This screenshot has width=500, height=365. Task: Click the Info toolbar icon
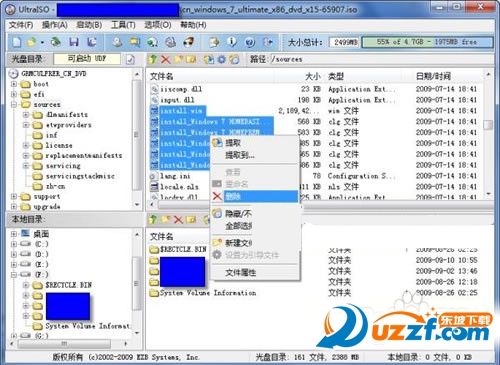point(232,42)
